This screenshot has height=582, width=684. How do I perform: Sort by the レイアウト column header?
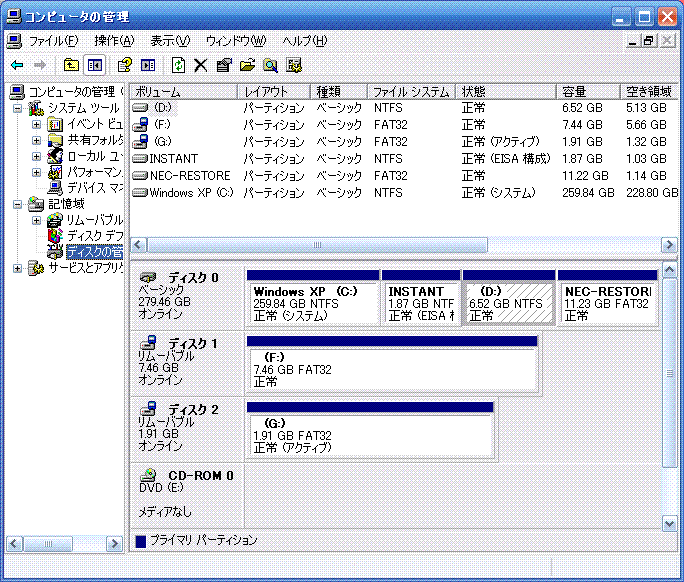[x=274, y=92]
